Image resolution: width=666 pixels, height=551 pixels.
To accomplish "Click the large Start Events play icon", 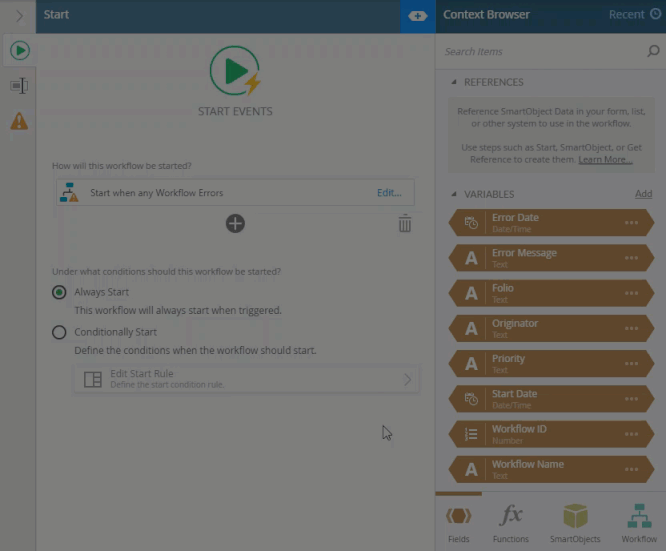I will click(x=235, y=71).
